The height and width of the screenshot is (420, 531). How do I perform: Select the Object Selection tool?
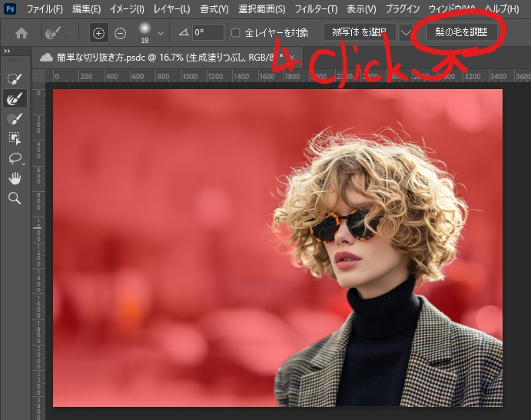pos(15,138)
